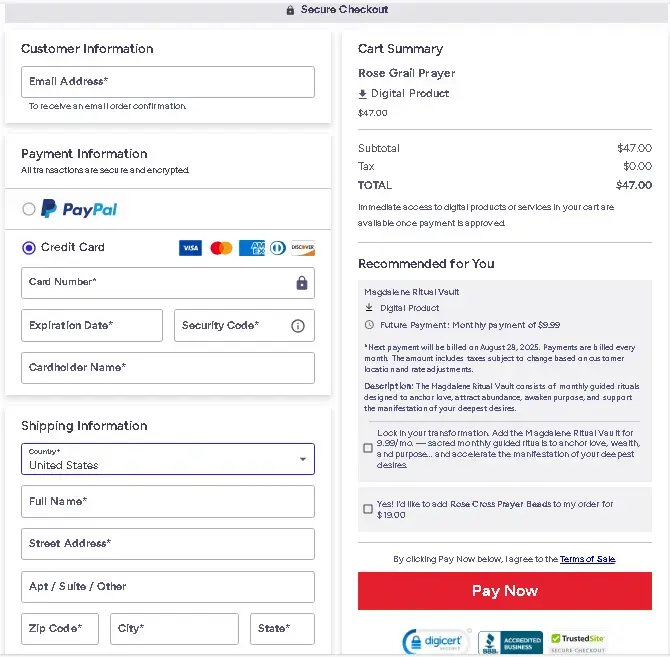Click the security code info icon
Screen dimensions: 670x657
coord(297,326)
